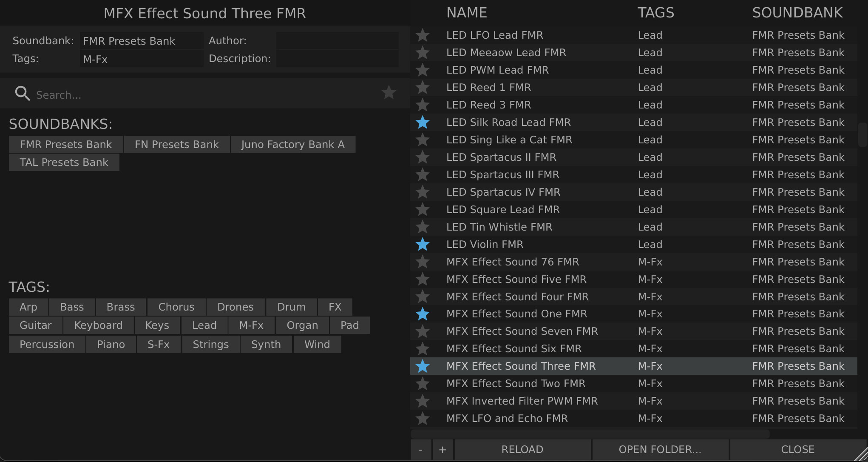The width and height of the screenshot is (868, 462).
Task: Toggle favorites filter star in search bar
Action: coord(389,93)
